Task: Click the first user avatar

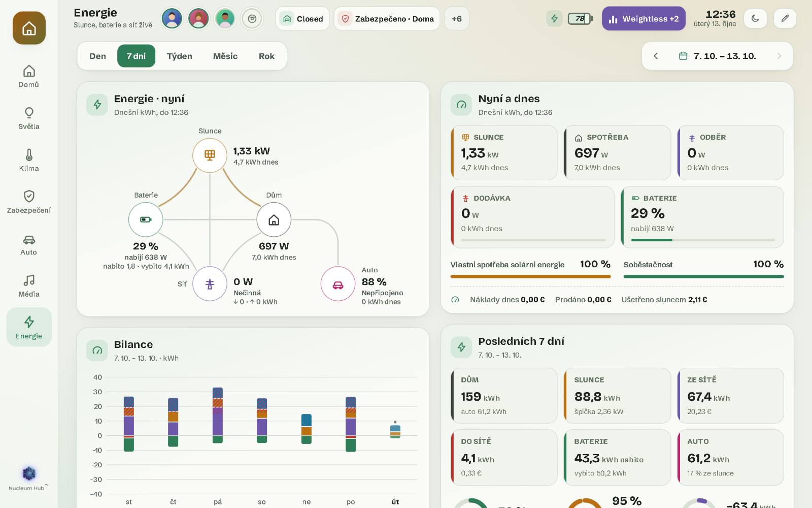Action: pos(172,19)
